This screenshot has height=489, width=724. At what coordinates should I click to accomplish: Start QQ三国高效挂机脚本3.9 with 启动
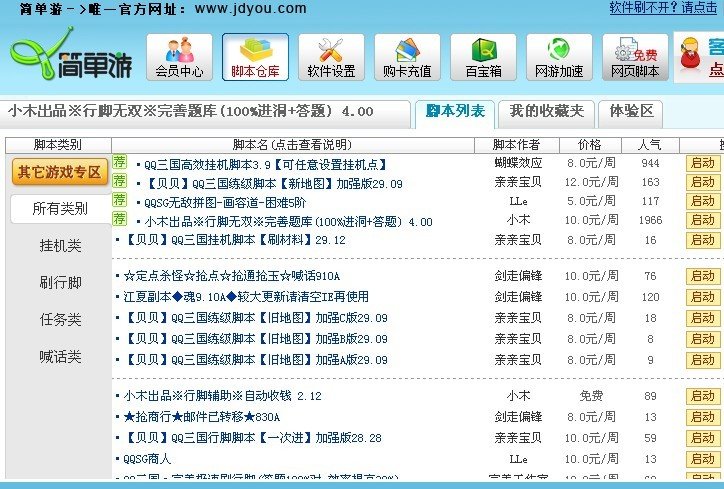(703, 163)
